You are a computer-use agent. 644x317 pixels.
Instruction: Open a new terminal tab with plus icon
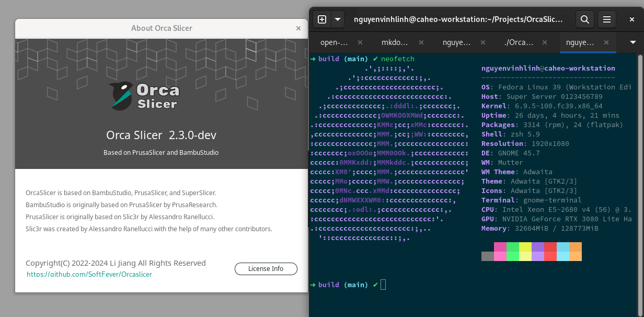pyautogui.click(x=322, y=19)
